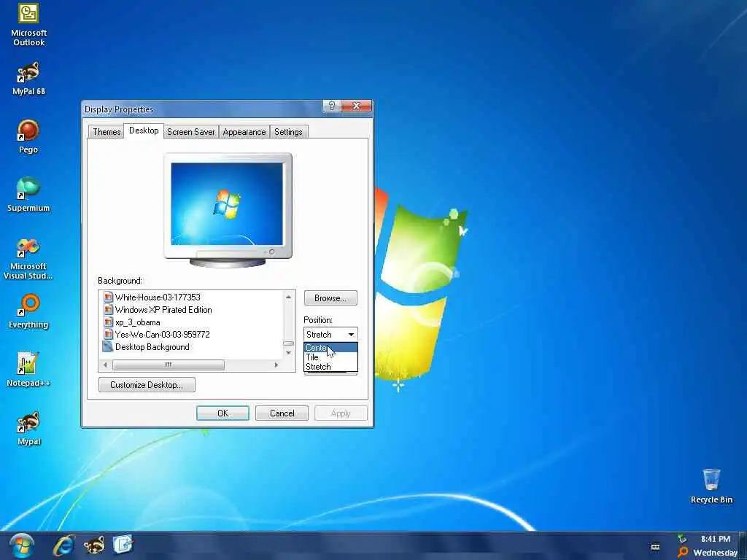The height and width of the screenshot is (560, 747).
Task: Select the Recycle Bin icon
Action: (x=711, y=486)
